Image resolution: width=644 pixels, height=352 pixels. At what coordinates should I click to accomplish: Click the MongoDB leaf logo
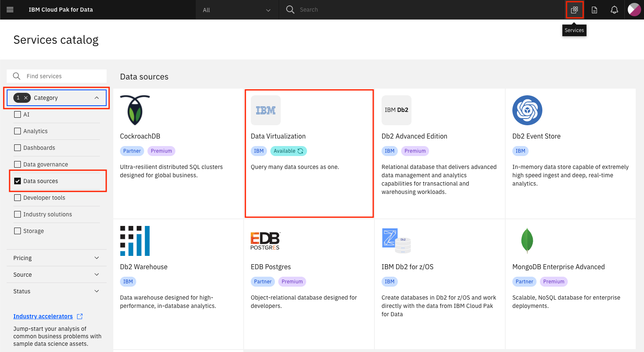point(527,240)
